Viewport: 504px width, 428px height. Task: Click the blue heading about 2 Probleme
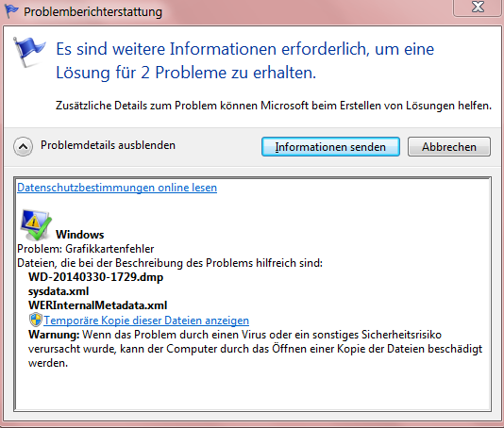click(x=245, y=60)
